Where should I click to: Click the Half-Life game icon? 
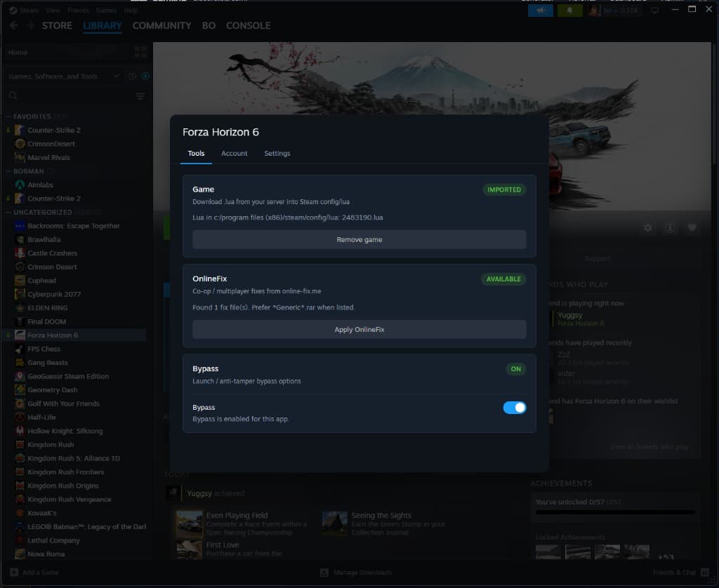click(20, 417)
